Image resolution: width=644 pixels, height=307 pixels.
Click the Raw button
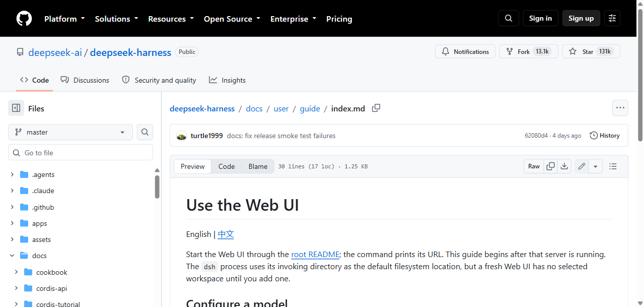[534, 166]
